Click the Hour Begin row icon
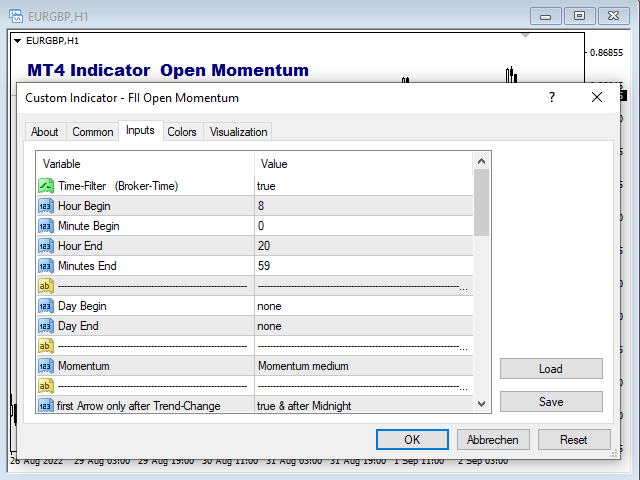The image size is (640, 480). 46,206
